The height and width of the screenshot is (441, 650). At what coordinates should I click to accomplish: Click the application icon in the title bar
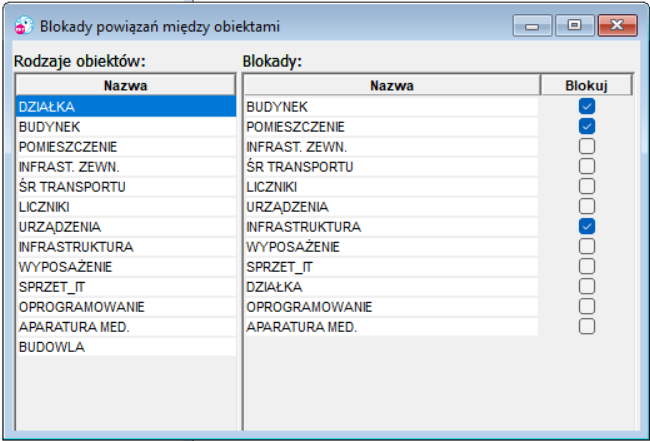23,26
